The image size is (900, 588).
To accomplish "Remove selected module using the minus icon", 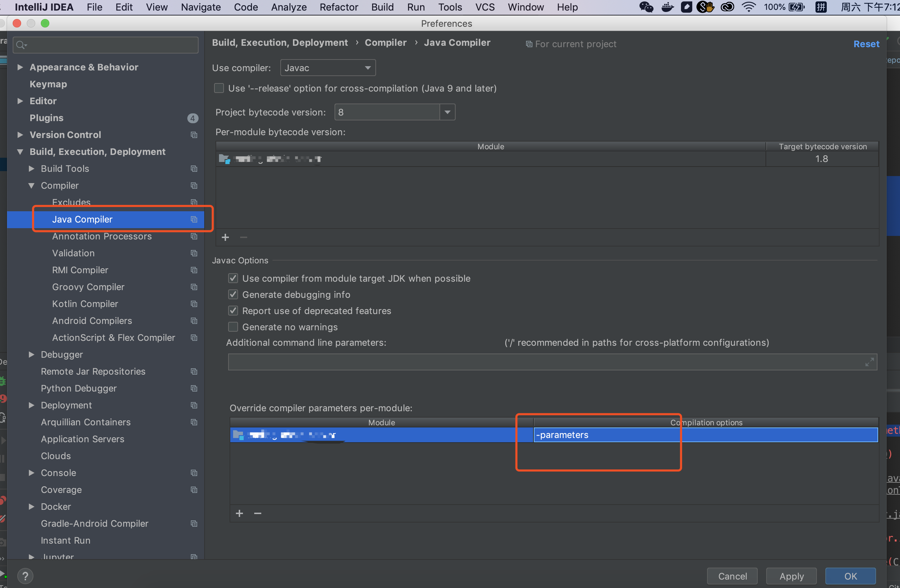I will click(x=243, y=237).
